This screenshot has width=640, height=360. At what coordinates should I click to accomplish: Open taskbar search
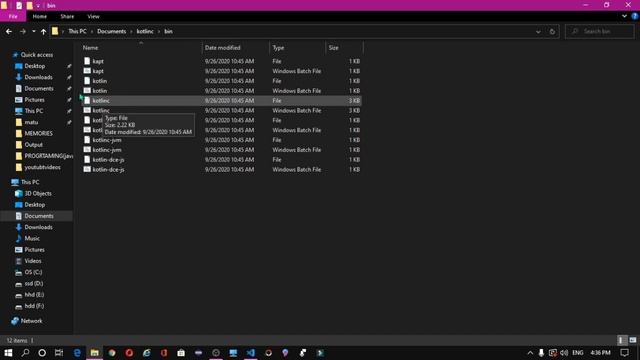(25, 353)
